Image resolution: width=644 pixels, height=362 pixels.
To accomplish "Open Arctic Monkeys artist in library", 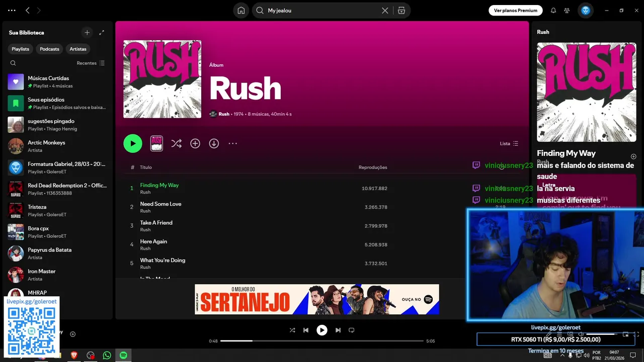I will pos(57,146).
